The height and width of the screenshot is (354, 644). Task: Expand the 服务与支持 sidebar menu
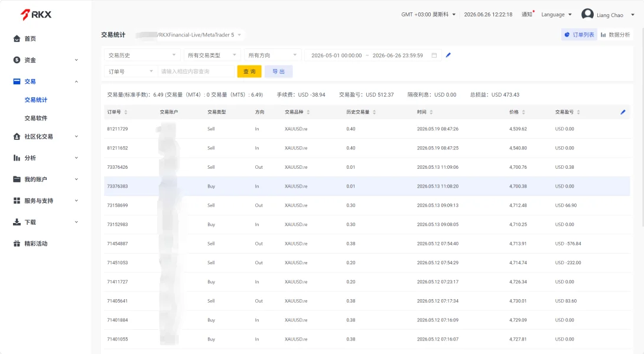(x=76, y=201)
